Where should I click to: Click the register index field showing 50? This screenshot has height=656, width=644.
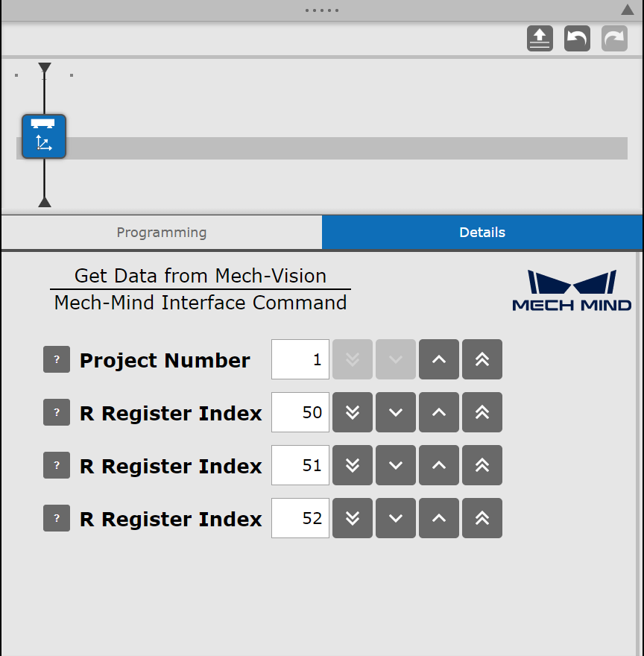point(300,412)
